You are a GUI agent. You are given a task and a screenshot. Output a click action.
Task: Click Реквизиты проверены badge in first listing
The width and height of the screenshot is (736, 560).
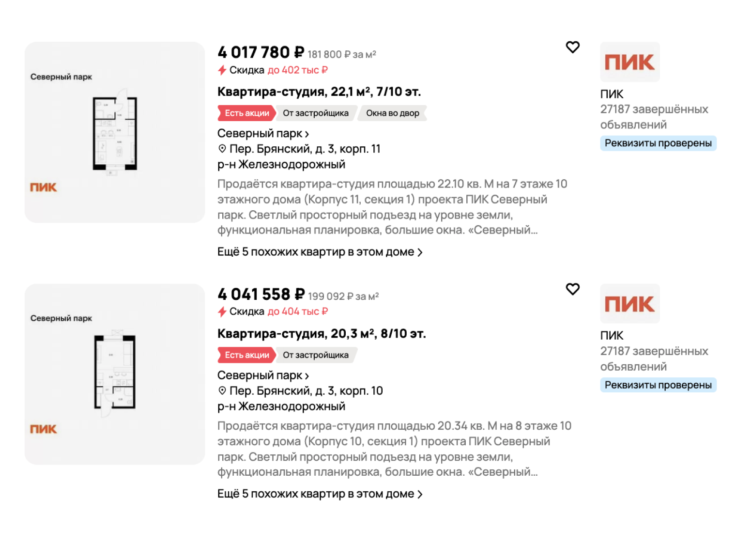[x=658, y=143]
